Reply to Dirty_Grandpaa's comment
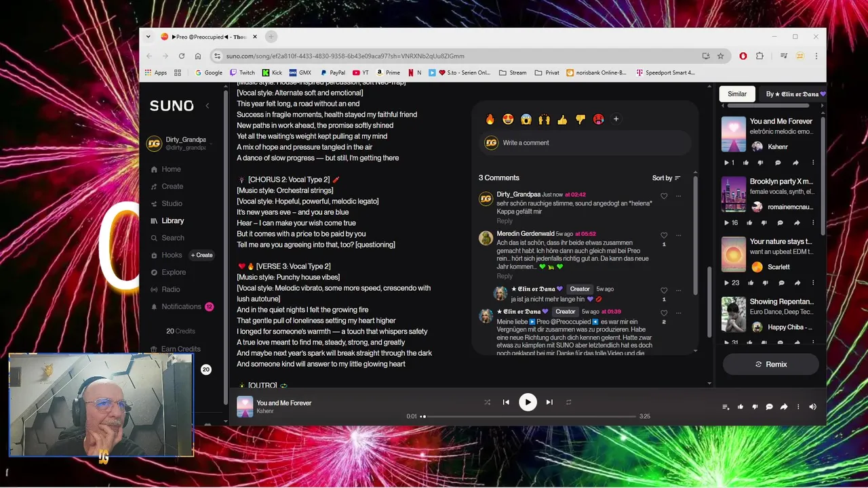Screen dimensions: 868x488 click(x=505, y=221)
